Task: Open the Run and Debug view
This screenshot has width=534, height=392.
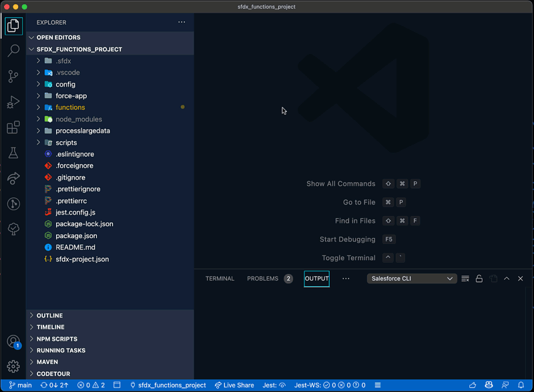Action: [x=13, y=102]
